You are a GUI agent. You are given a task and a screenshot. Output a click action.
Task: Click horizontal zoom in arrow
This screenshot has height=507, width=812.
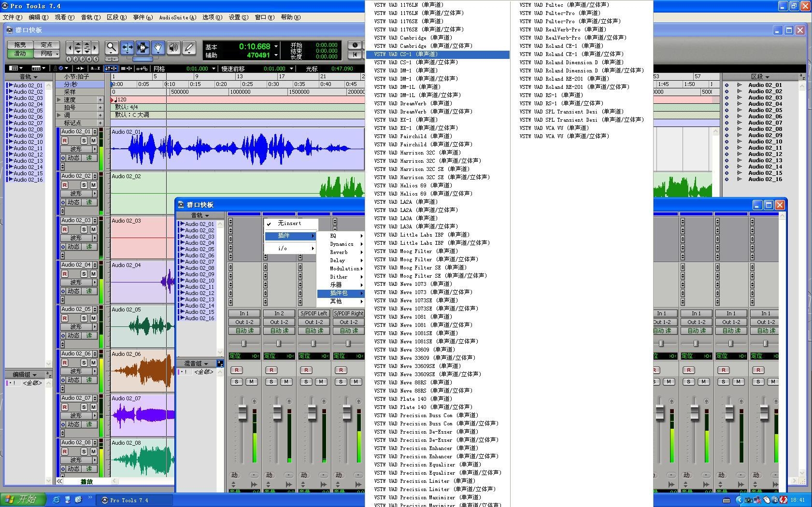(95, 47)
